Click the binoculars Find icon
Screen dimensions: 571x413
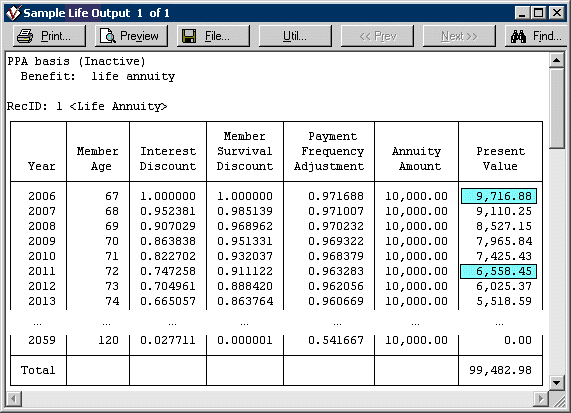click(x=518, y=36)
